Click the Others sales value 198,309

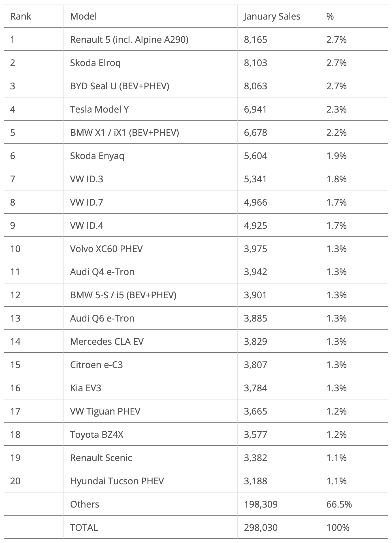[x=261, y=504]
